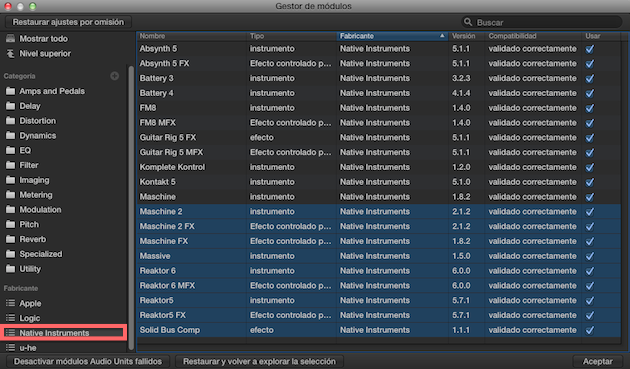630x369 pixels.
Task: Sort by the Compatibilidad column header
Action: 534,36
